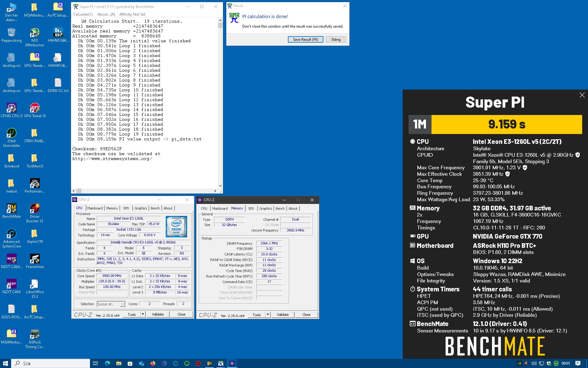Click the 00:05 taskbar clock
The image size is (588, 368).
(566, 363)
